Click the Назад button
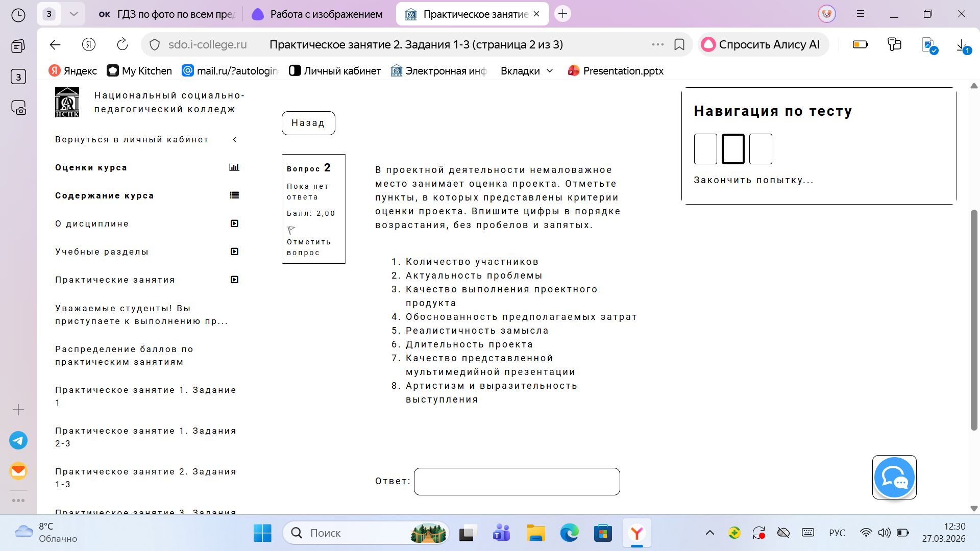This screenshot has width=980, height=551. click(308, 123)
